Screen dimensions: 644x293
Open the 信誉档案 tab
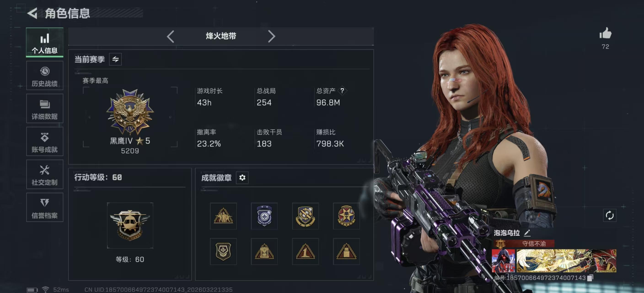point(45,207)
